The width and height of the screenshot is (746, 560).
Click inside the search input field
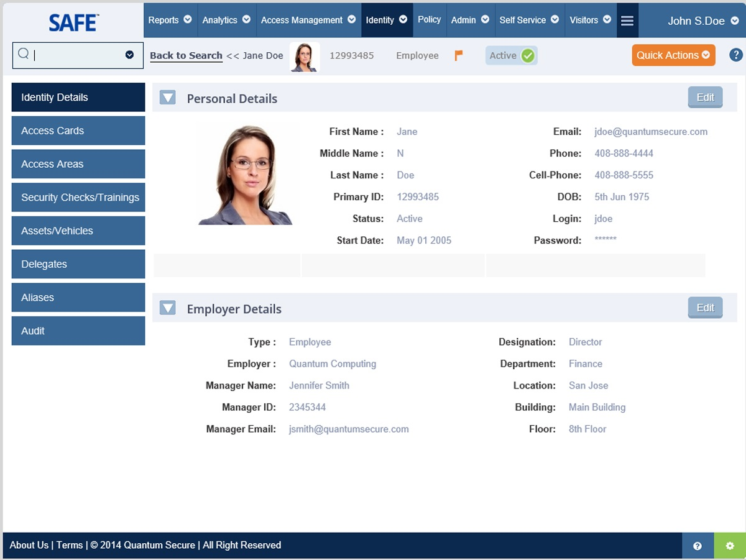(75, 55)
